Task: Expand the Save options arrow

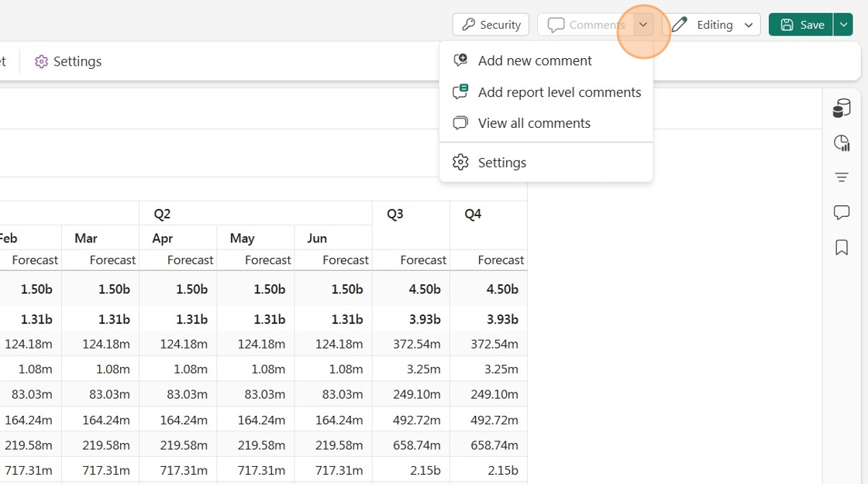Action: coord(843,24)
